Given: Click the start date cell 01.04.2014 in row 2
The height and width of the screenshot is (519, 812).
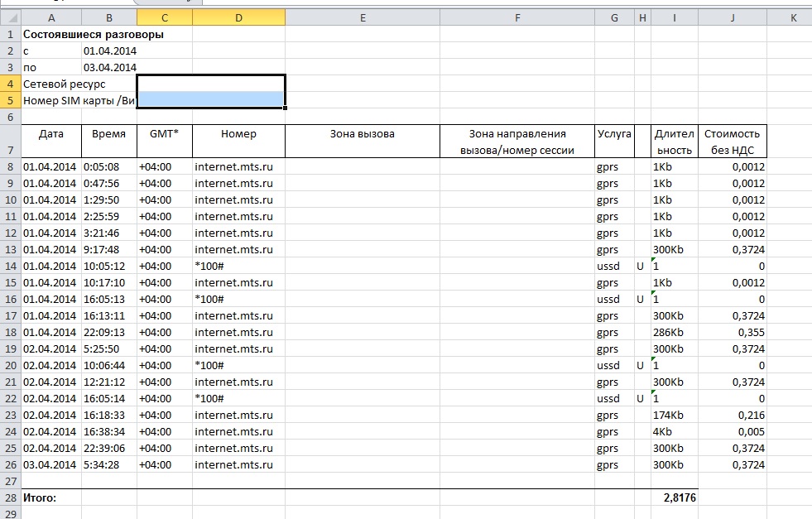Looking at the screenshot, I should pyautogui.click(x=109, y=51).
